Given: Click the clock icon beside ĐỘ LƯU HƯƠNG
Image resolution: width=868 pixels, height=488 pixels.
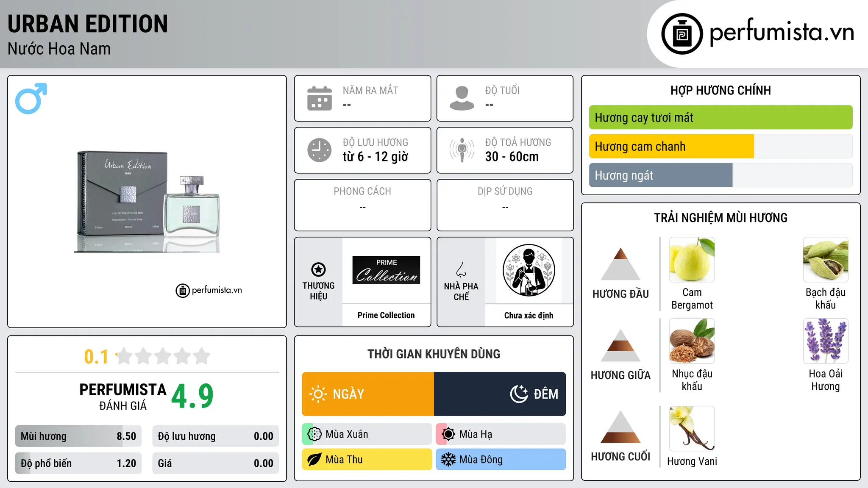Looking at the screenshot, I should (320, 150).
